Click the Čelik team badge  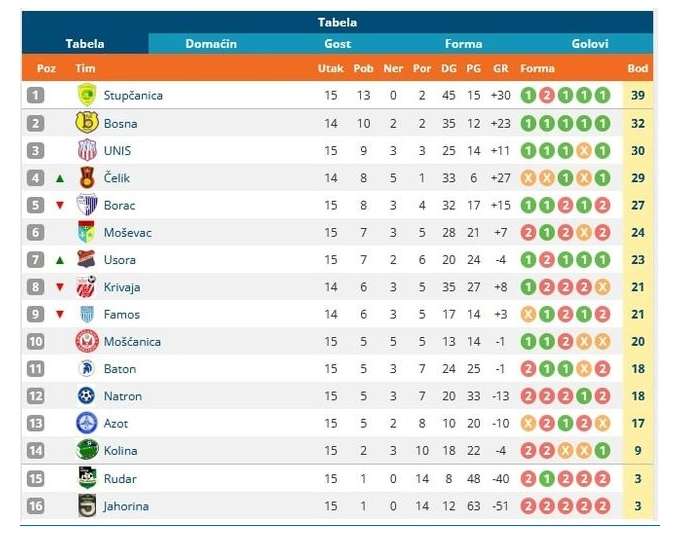[87, 178]
